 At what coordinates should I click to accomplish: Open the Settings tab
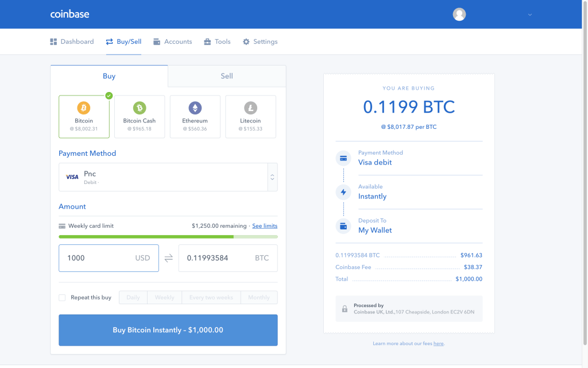click(260, 41)
